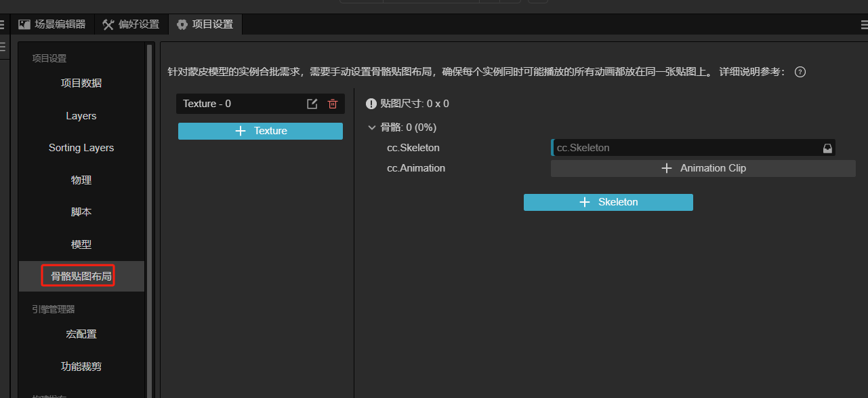This screenshot has width=868, height=398.
Task: Click the edit icon for Texture - 0
Action: (x=312, y=104)
